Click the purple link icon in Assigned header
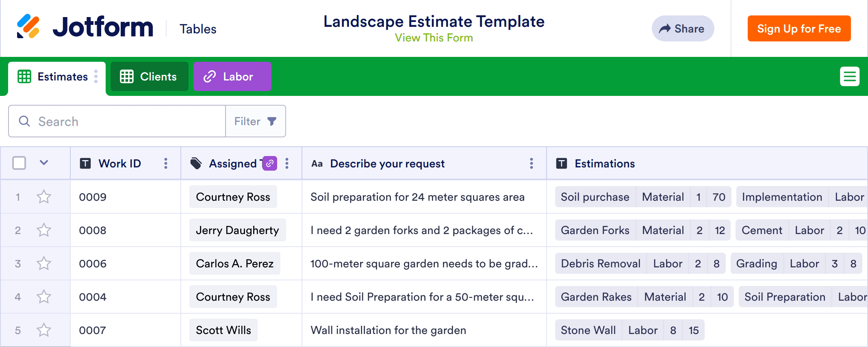The width and height of the screenshot is (868, 347). [x=270, y=163]
